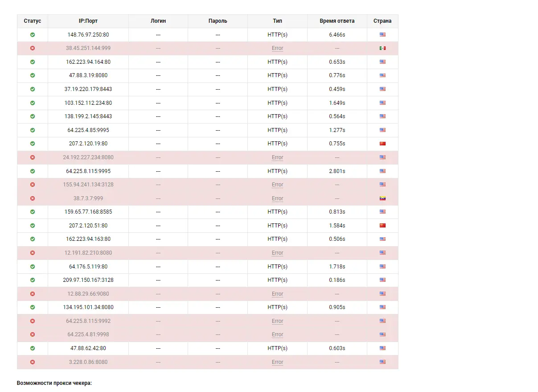The height and width of the screenshot is (392, 538).
Task: Click red error icon for 24.192.227.234:8080
Action: click(33, 157)
